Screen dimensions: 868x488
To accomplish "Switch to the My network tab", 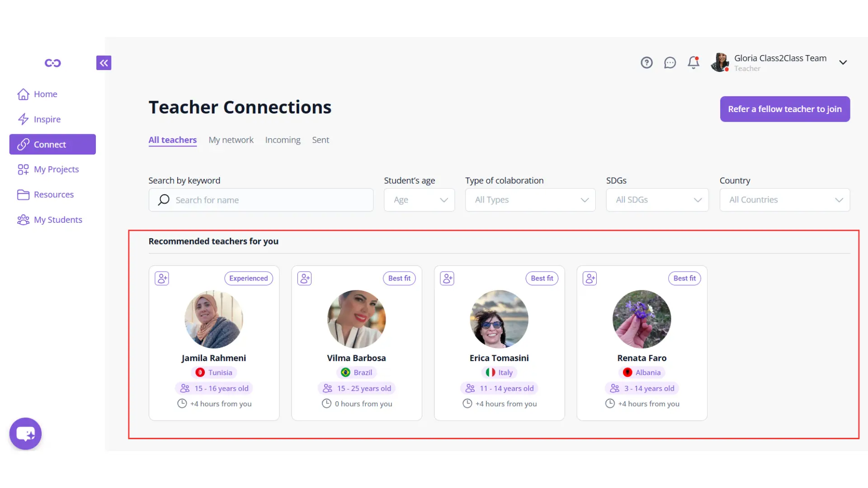I will (x=231, y=140).
